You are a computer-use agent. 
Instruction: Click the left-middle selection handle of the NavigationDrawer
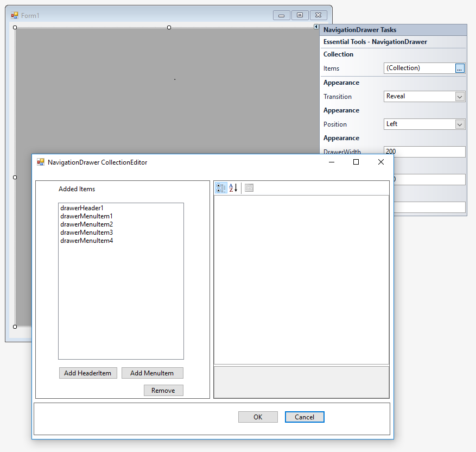pyautogui.click(x=15, y=177)
